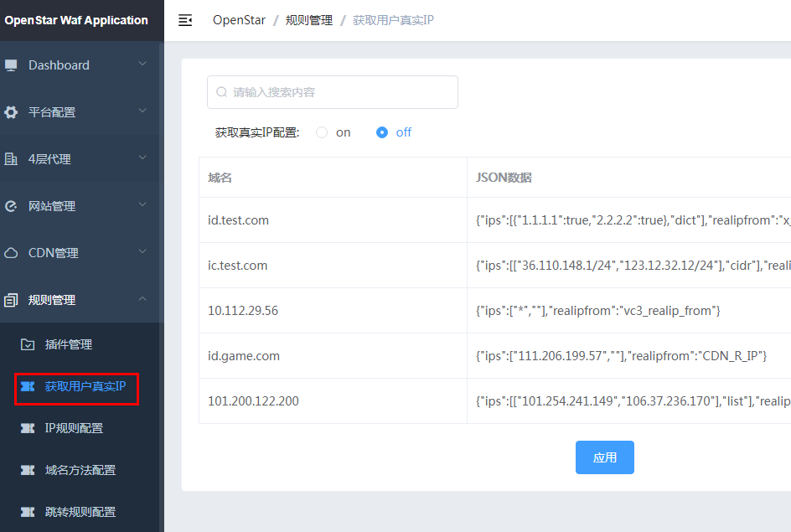Select the on radio button
Screen dimensions: 791x532
click(x=322, y=132)
